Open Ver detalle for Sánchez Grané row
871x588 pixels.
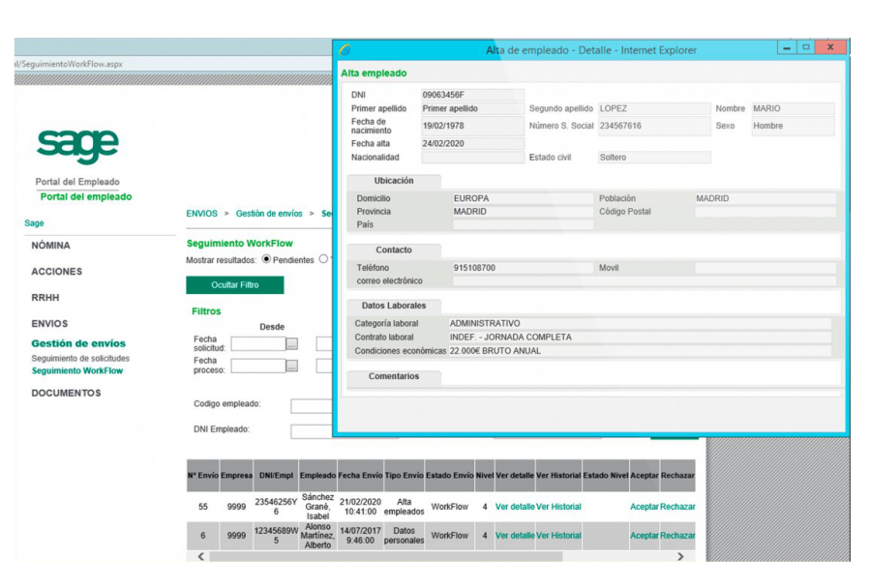[515, 507]
